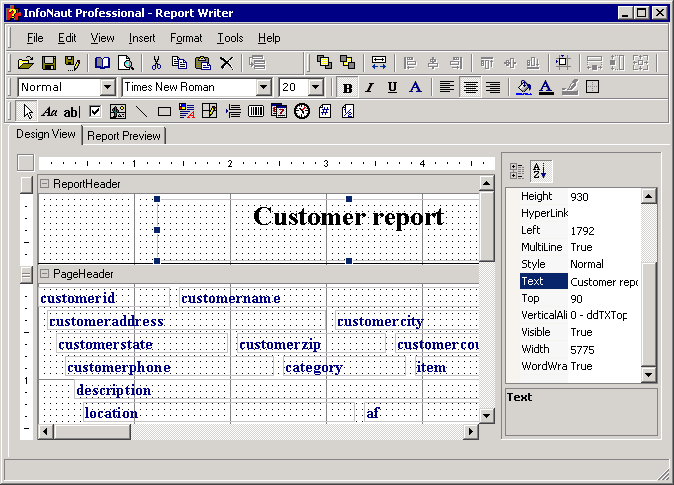Copy the selected control
The height and width of the screenshot is (485, 674).
click(x=179, y=63)
